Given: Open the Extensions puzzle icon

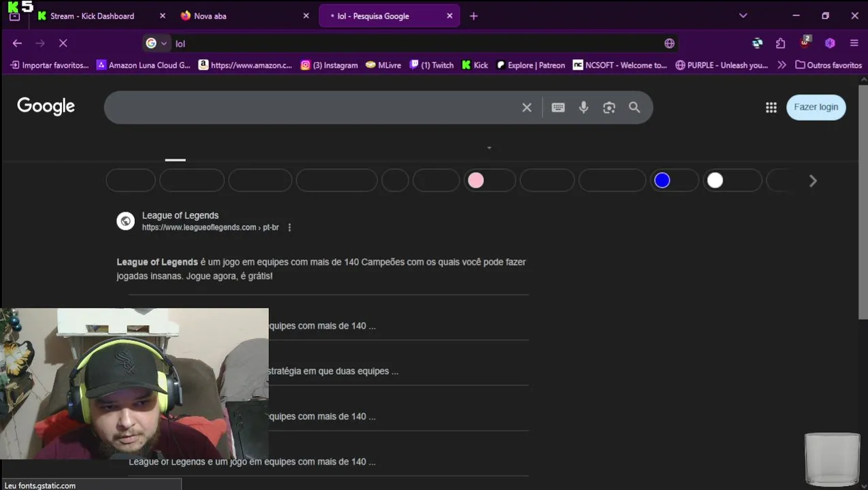Looking at the screenshot, I should (x=781, y=43).
